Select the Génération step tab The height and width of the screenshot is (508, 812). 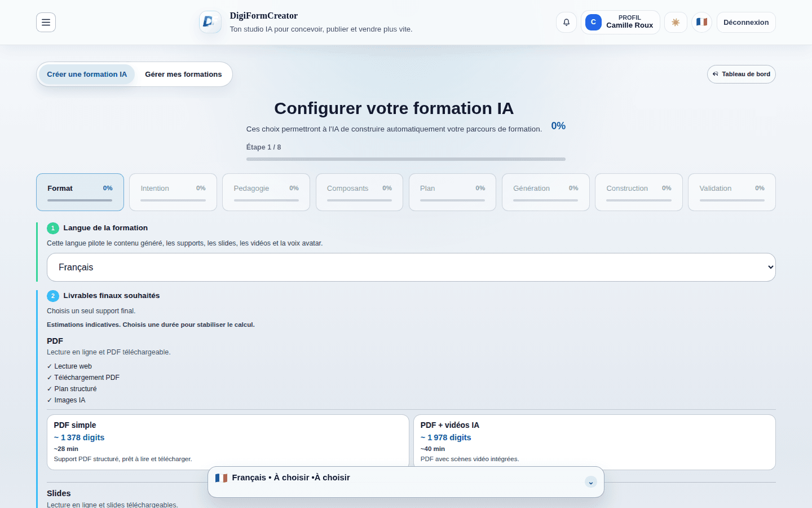(x=545, y=192)
